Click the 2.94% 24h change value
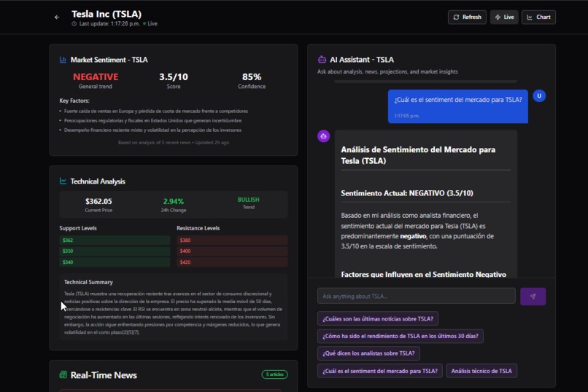The image size is (588, 392). pos(173,201)
